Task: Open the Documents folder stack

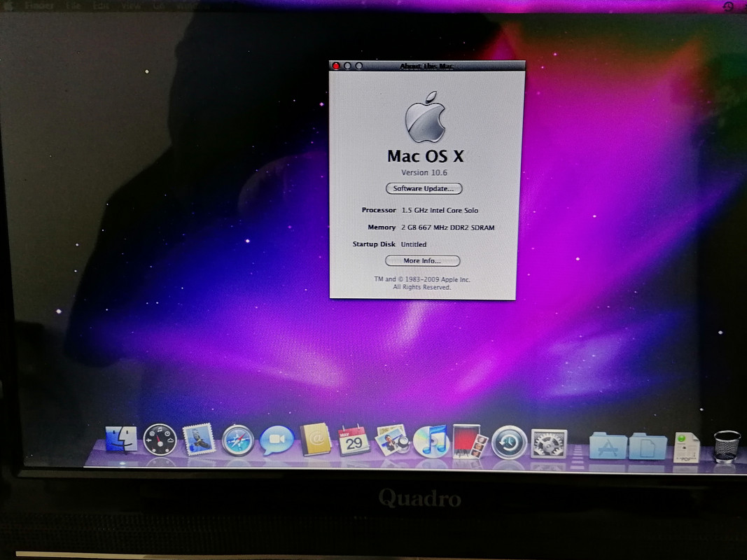Action: click(648, 446)
